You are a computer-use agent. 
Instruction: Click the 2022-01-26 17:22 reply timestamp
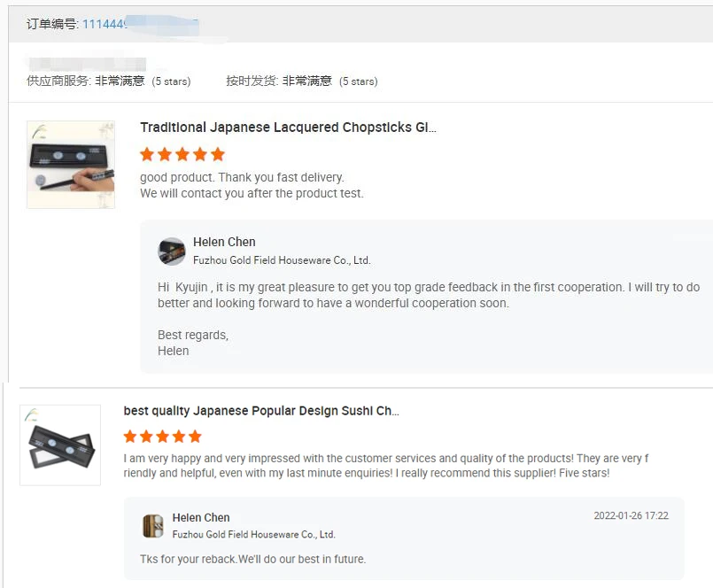631,515
